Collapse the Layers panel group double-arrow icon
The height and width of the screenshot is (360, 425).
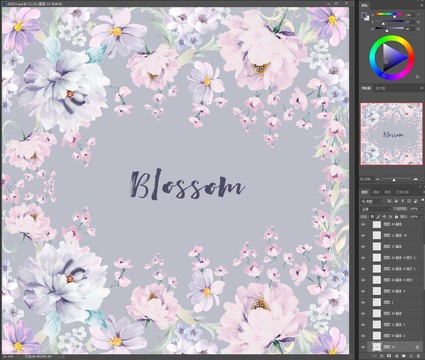[x=420, y=186]
